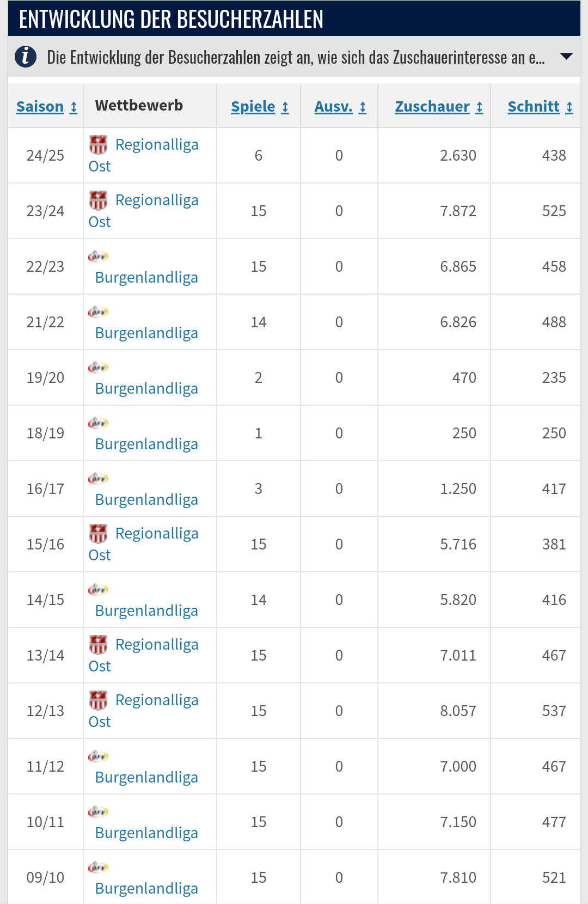Click the Regionalliga Ost logo for 24/25
Viewport: 588px width, 904px height.
pos(99,145)
